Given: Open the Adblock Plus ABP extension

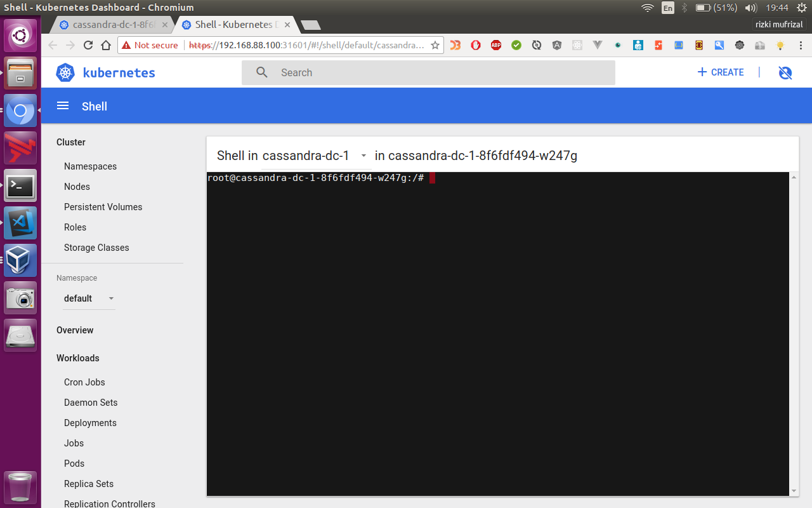Looking at the screenshot, I should [496, 45].
